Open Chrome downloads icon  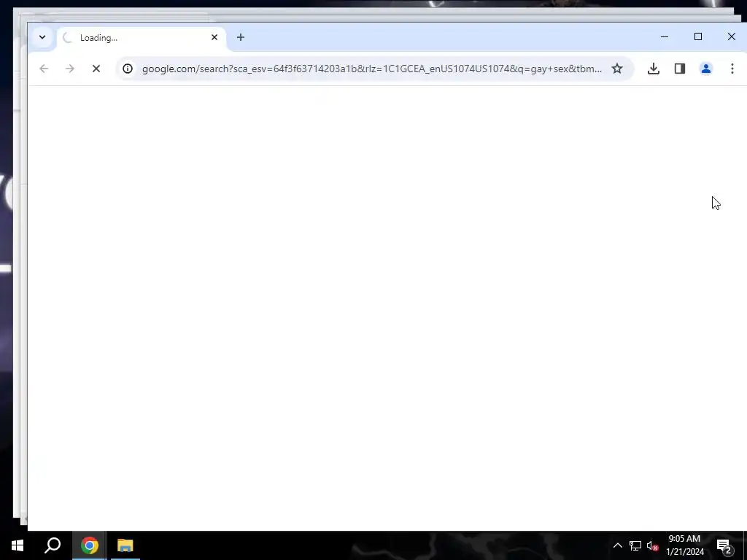point(654,69)
